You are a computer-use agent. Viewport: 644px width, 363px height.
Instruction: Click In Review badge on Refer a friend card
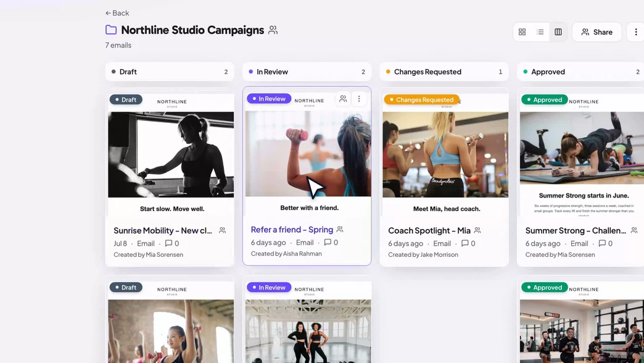269,99
